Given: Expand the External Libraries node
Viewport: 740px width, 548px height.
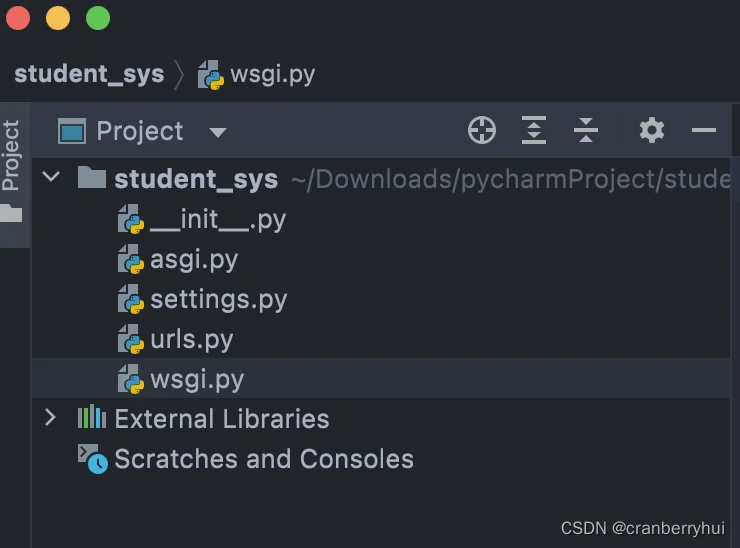Looking at the screenshot, I should (x=50, y=418).
